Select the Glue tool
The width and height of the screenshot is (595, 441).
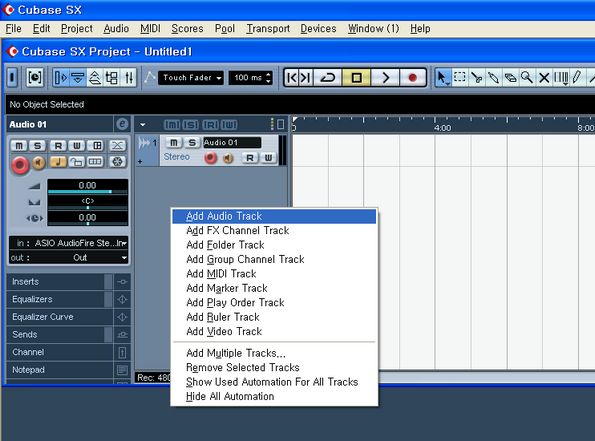(x=493, y=77)
